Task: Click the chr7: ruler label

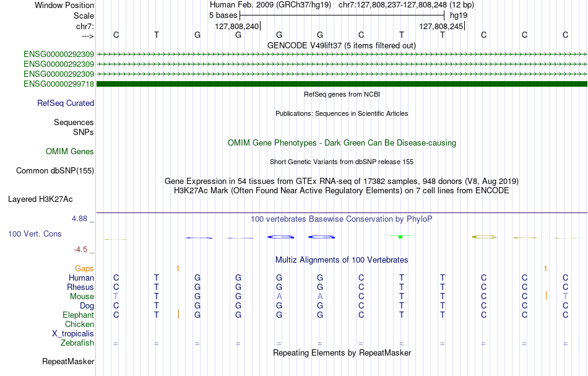Action: [x=85, y=26]
